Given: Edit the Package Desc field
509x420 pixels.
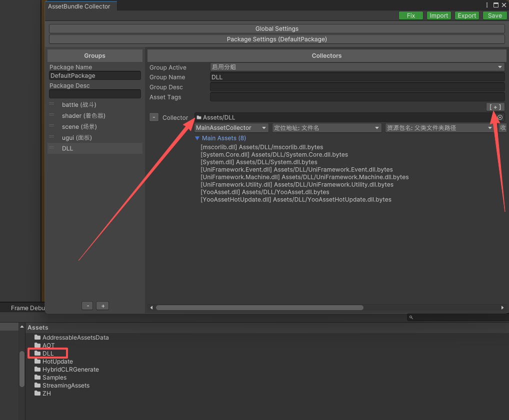Looking at the screenshot, I should tap(95, 94).
